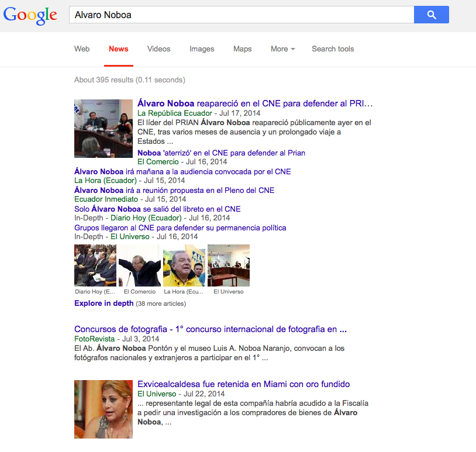Open the Diario Hoy thumbnail image
The width and height of the screenshot is (476, 452).
tap(95, 265)
